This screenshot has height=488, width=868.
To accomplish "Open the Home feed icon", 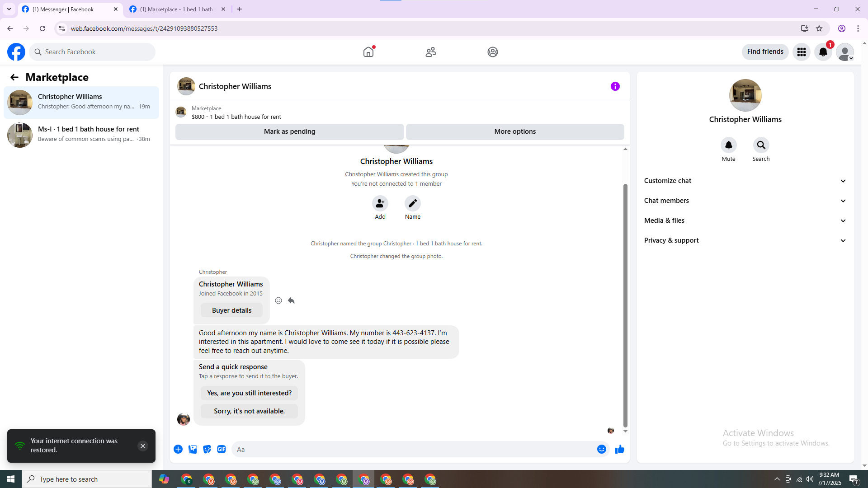I will pyautogui.click(x=368, y=52).
